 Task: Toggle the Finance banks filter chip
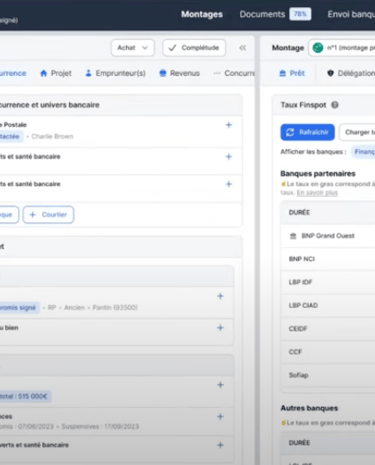coord(363,152)
